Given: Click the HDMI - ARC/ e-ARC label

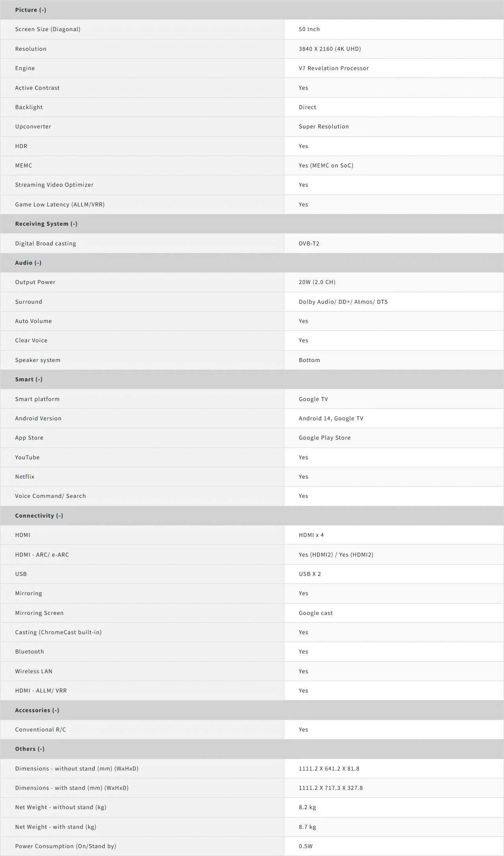Looking at the screenshot, I should [42, 555].
